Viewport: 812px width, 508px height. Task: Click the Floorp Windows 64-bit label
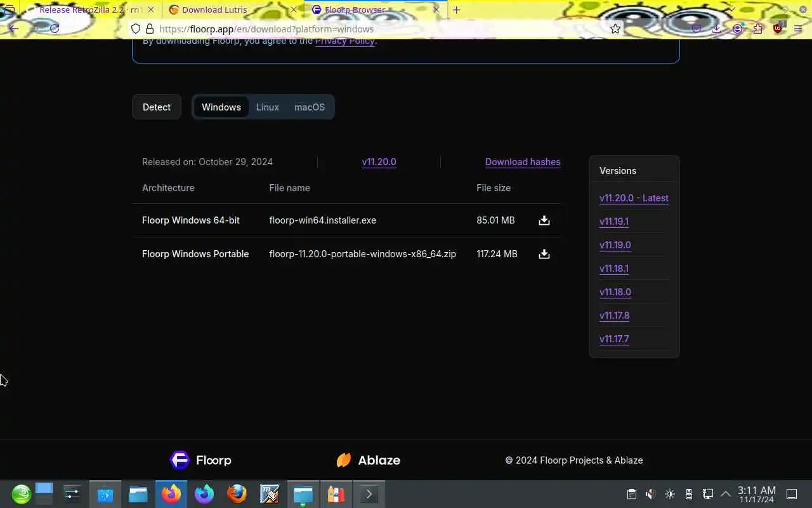pos(191,220)
